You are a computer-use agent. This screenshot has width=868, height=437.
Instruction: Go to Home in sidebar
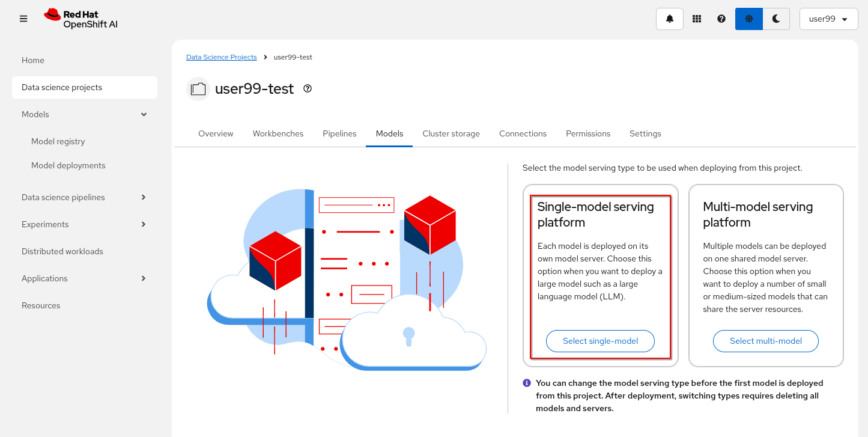pyautogui.click(x=85, y=60)
